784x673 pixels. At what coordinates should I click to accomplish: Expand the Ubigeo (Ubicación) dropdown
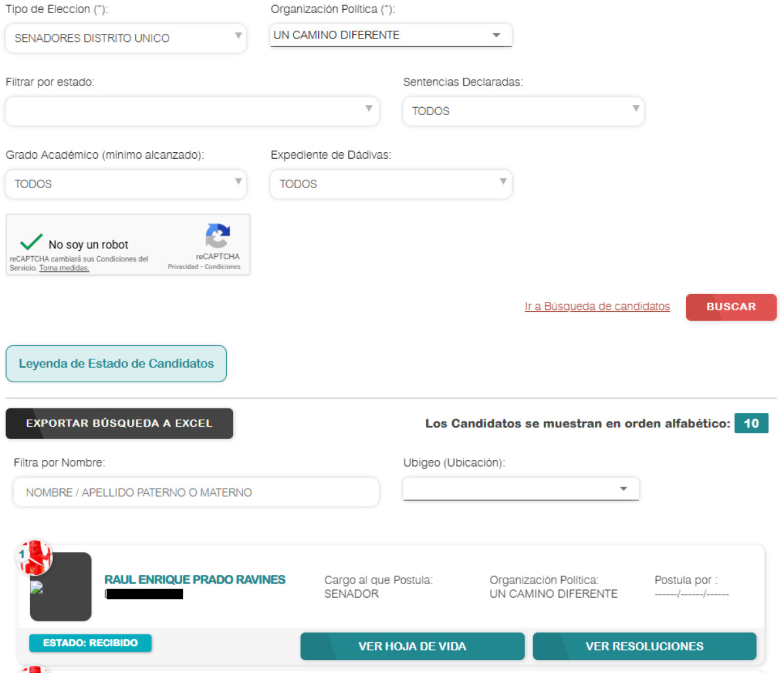tap(521, 489)
